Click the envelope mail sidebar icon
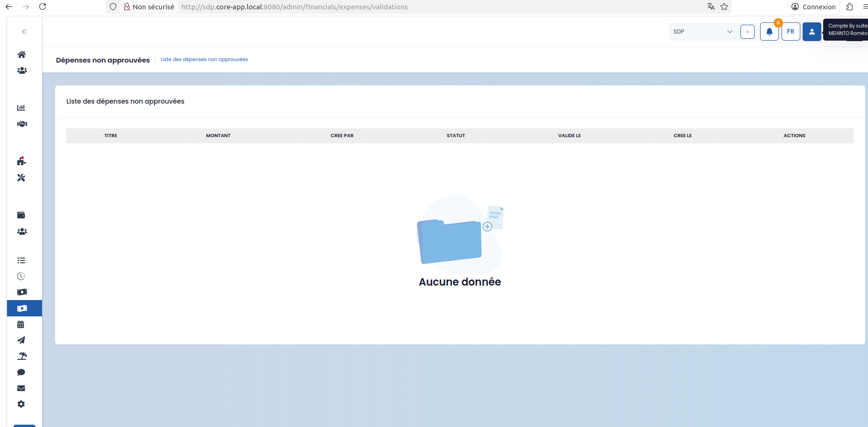 [x=21, y=388]
